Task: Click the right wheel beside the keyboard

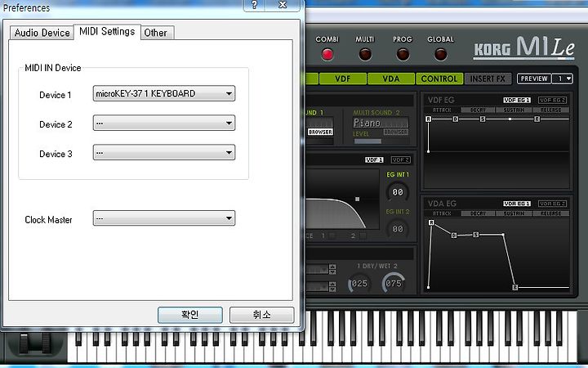Action: click(x=47, y=343)
